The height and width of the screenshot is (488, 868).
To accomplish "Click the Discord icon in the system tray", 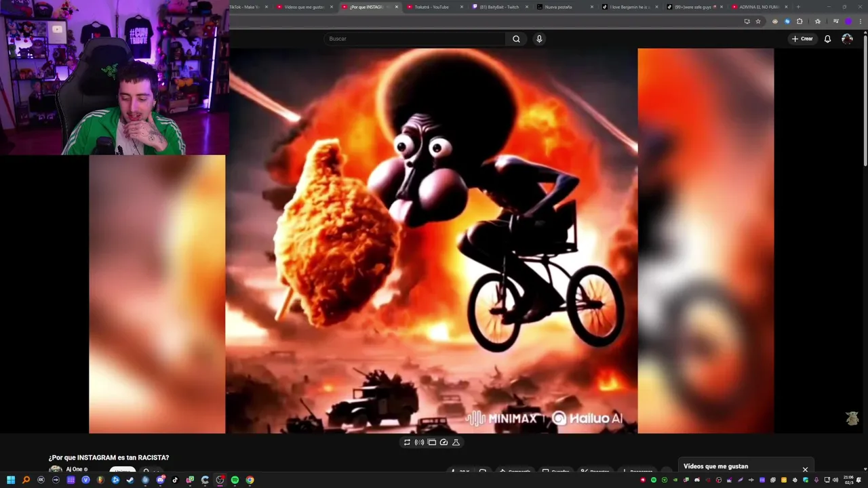I will pos(697,480).
